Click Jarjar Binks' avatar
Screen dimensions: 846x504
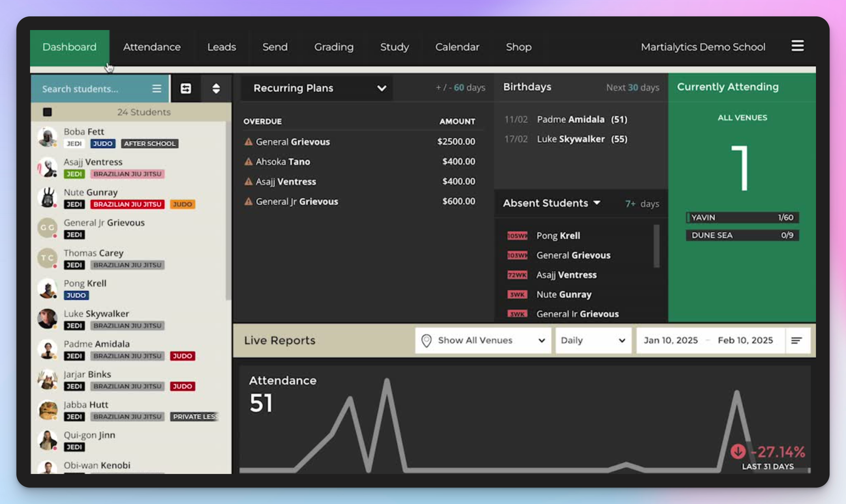[x=47, y=380]
